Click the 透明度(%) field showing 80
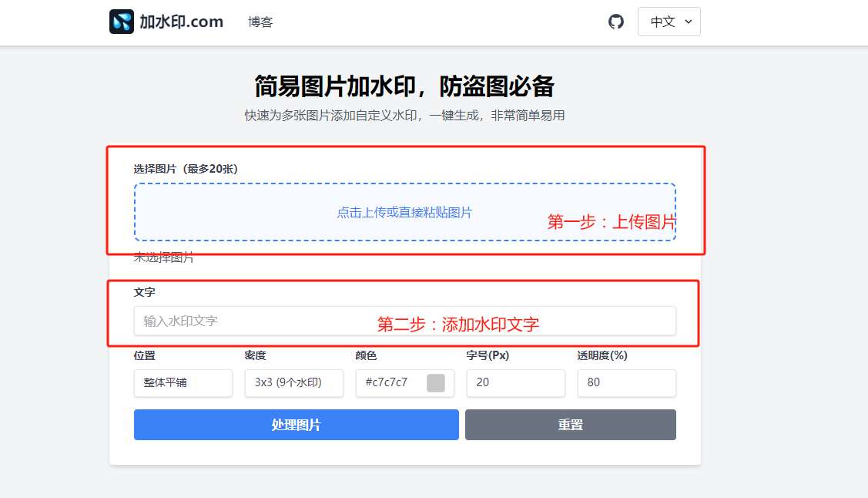 click(x=627, y=383)
